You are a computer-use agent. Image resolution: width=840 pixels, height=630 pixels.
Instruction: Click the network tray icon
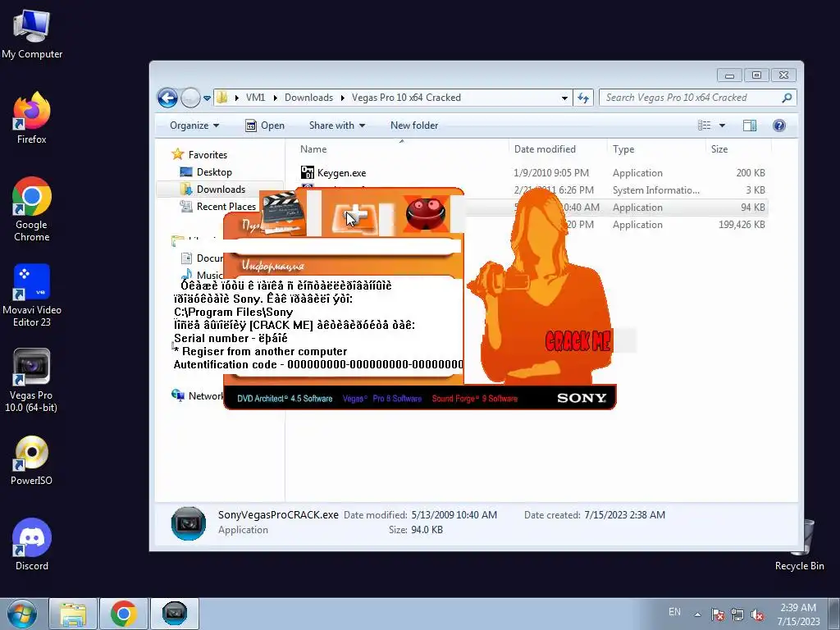tap(737, 614)
